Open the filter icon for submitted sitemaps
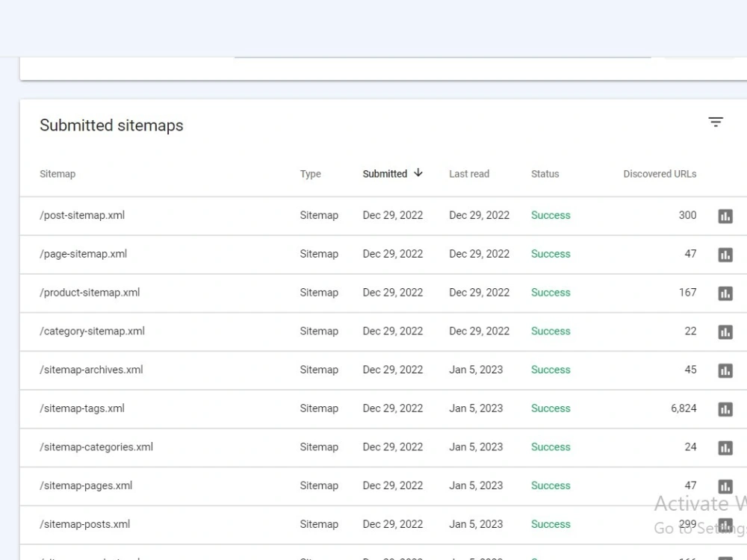Viewport: 747px width, 560px height. tap(716, 122)
